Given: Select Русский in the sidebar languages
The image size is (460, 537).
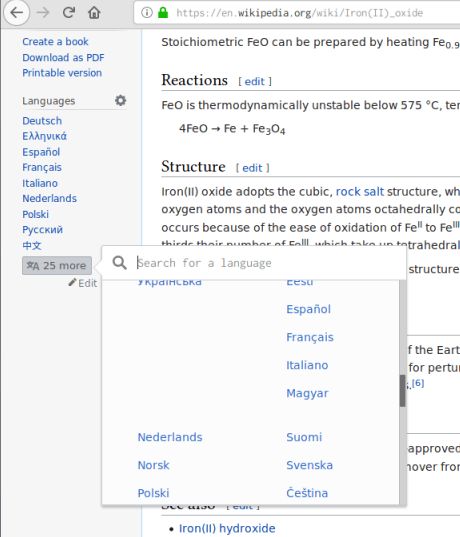Looking at the screenshot, I should click(42, 230).
